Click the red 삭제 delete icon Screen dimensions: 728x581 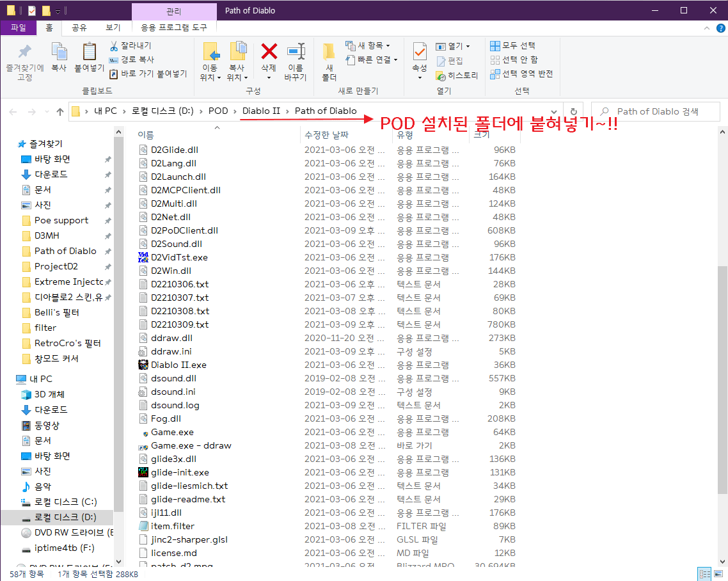(269, 51)
